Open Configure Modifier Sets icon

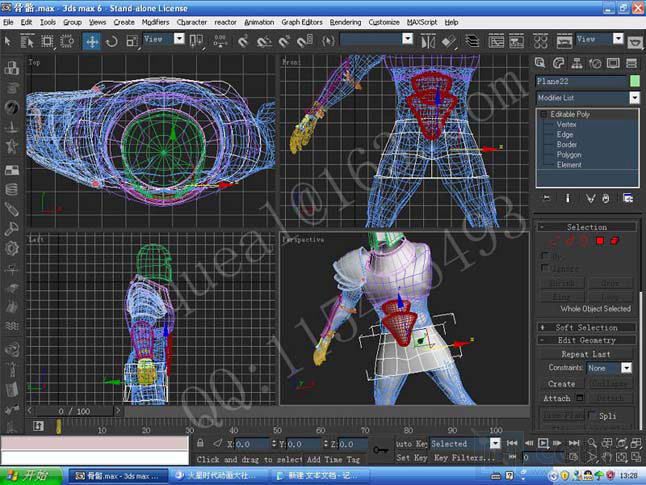628,199
